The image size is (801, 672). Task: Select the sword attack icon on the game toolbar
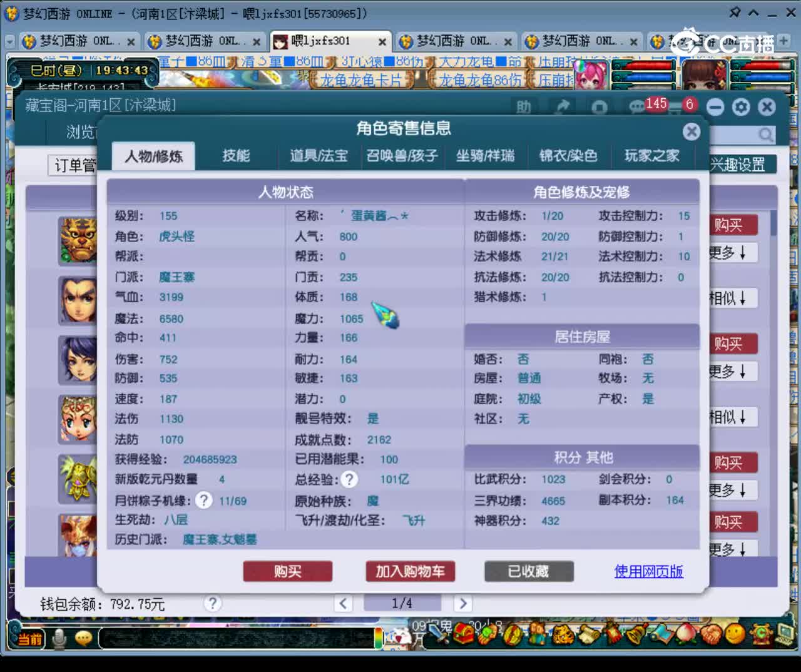coord(438,637)
